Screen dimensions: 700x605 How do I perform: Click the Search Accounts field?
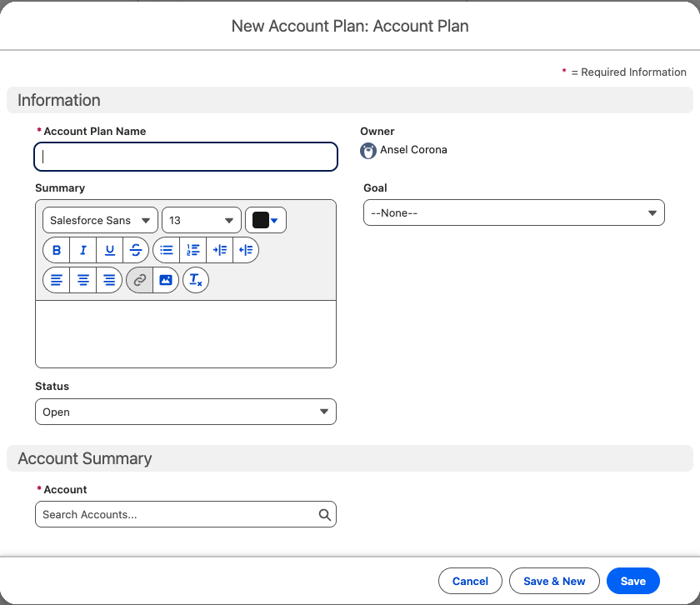pyautogui.click(x=186, y=514)
